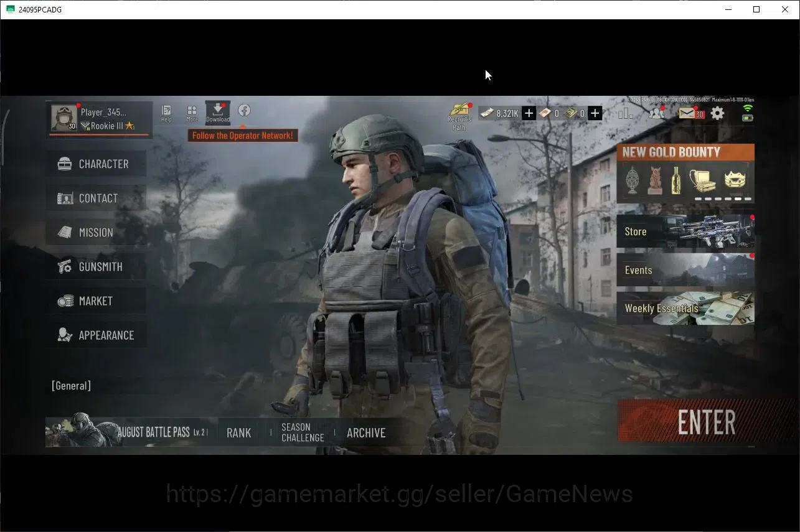Click the Player_345 username
Screen dimensions: 800x532
pyautogui.click(x=103, y=112)
